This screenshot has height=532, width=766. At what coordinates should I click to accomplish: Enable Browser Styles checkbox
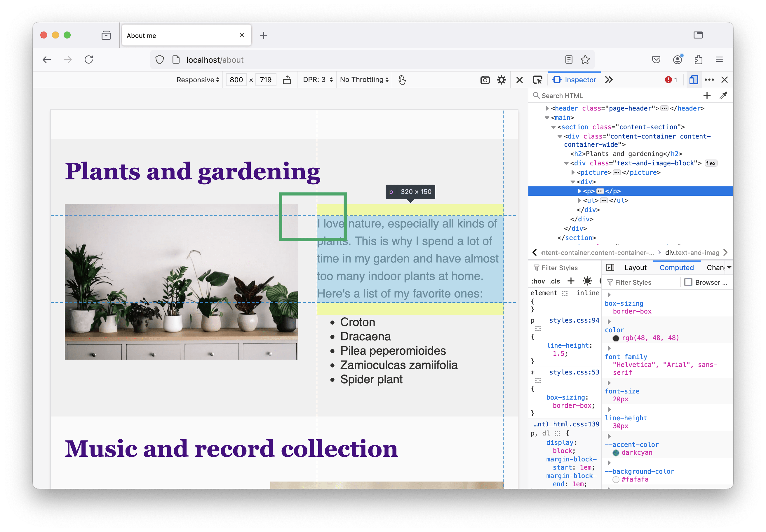point(688,282)
